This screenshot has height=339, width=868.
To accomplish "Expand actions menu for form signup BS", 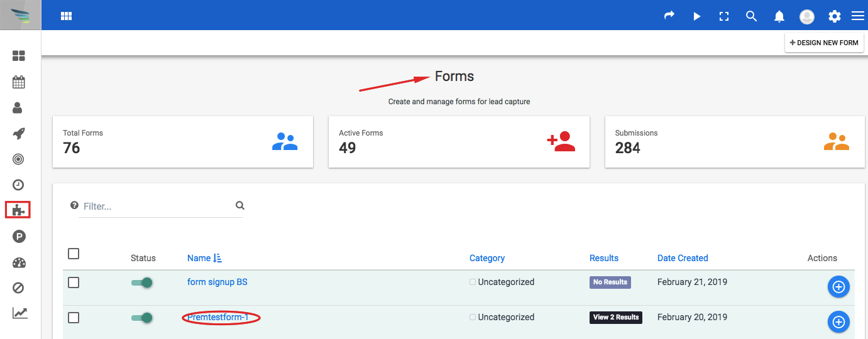I will tap(838, 287).
